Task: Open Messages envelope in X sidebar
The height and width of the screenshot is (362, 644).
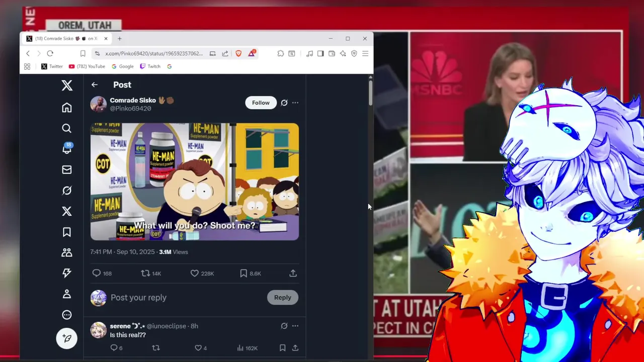Action: click(x=67, y=170)
